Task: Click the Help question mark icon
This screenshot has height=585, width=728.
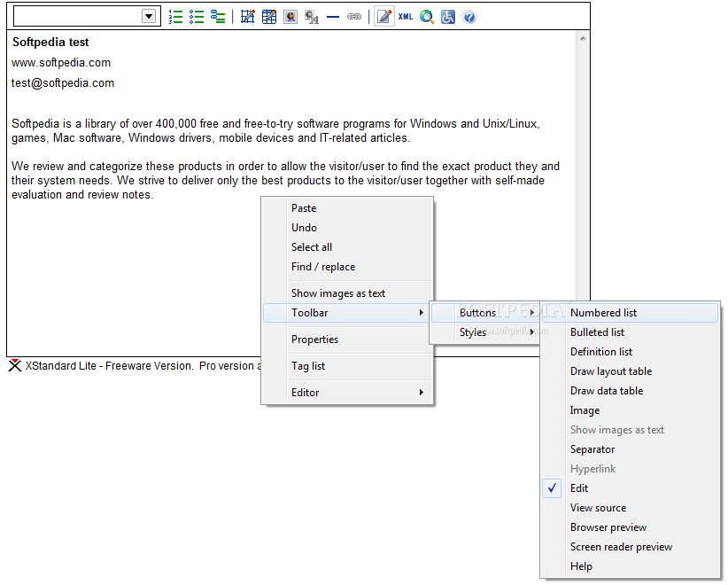Action: click(469, 17)
